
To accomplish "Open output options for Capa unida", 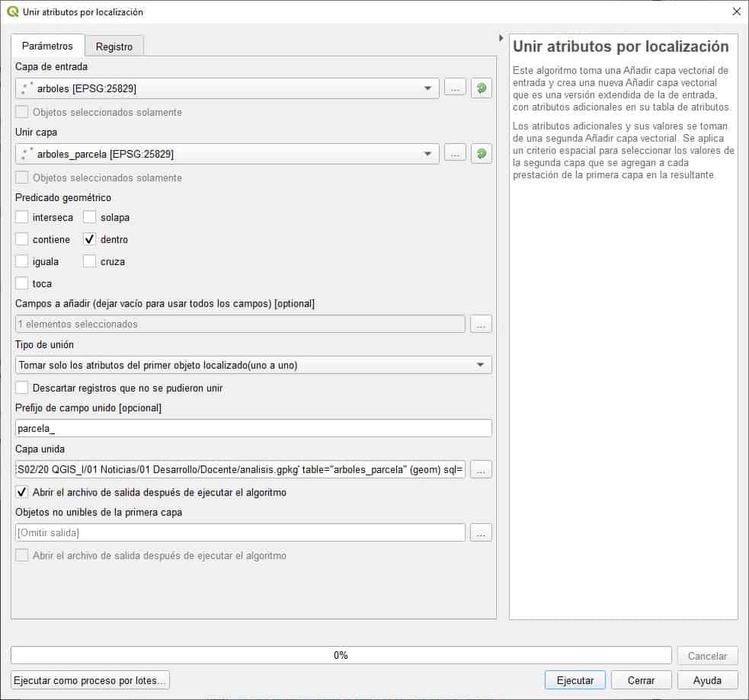I will click(481, 470).
